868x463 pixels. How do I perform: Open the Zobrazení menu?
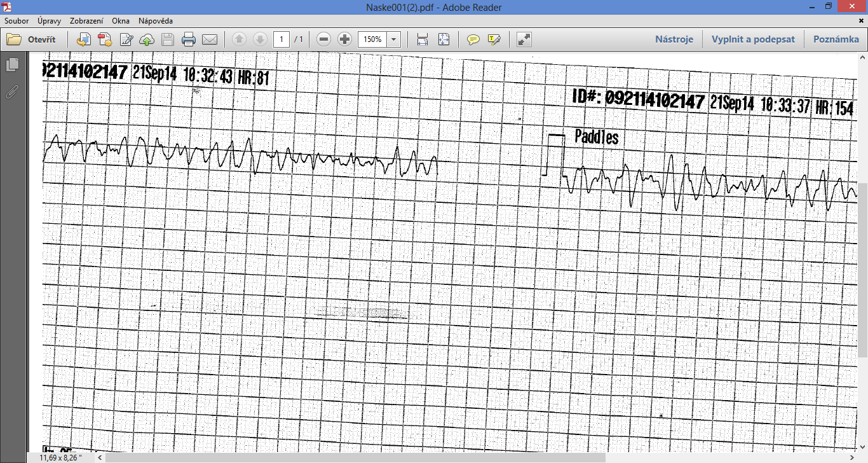coord(86,21)
